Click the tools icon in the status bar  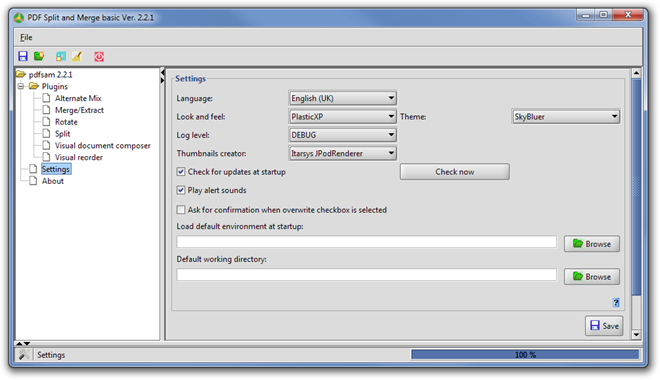(24, 355)
